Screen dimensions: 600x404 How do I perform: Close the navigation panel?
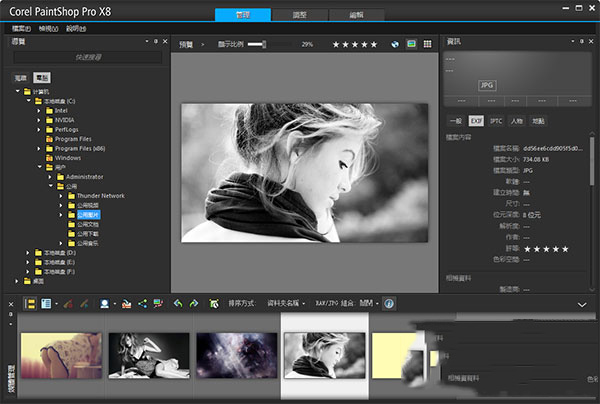click(x=165, y=41)
